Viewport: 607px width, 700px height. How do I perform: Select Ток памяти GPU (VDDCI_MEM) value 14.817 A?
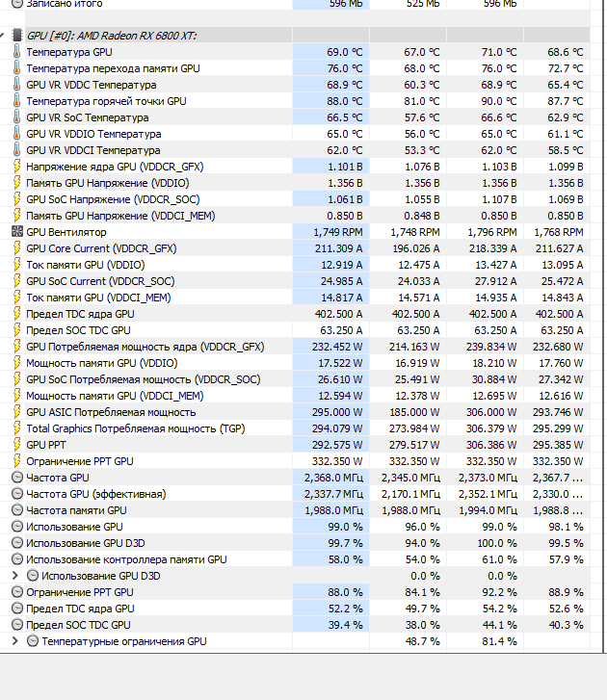[341, 298]
